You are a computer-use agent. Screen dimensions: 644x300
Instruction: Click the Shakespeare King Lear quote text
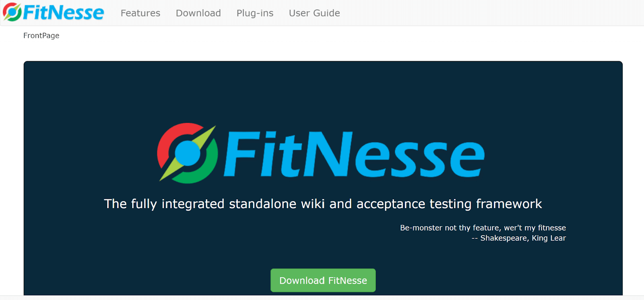(518, 238)
